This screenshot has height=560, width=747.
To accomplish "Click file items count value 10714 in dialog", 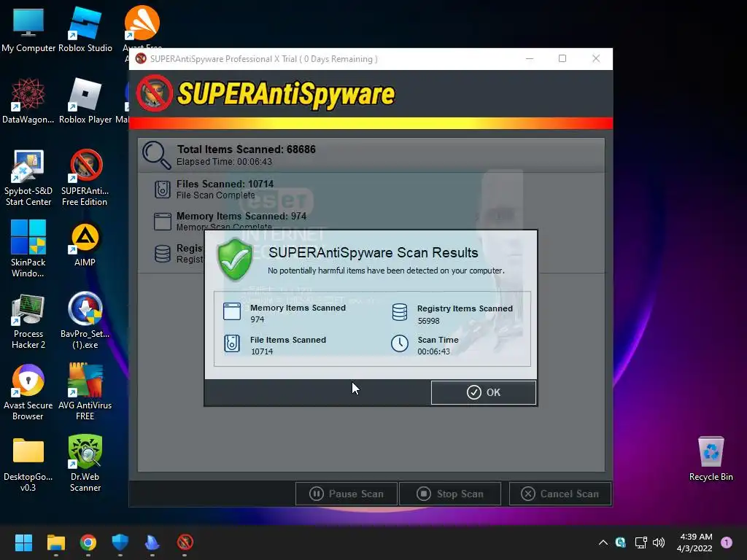I will (x=262, y=351).
